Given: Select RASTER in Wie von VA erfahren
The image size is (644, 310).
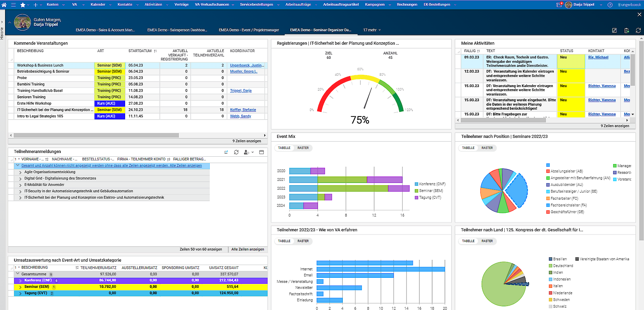Looking at the screenshot, I should 303,241.
